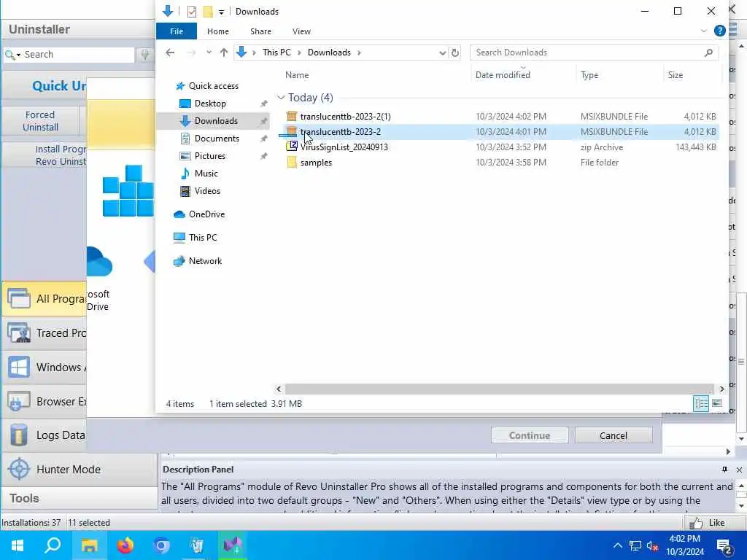Sort by Date modified column header
The width and height of the screenshot is (747, 560).
[x=503, y=75]
